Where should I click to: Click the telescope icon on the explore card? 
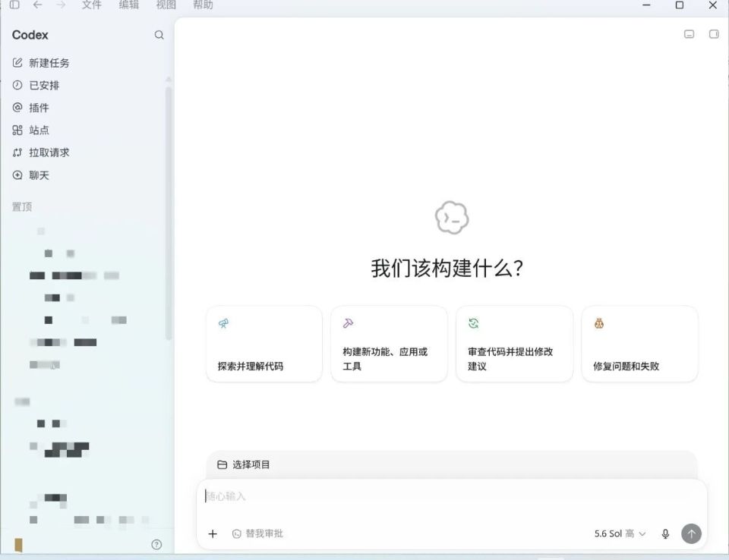pos(223,323)
